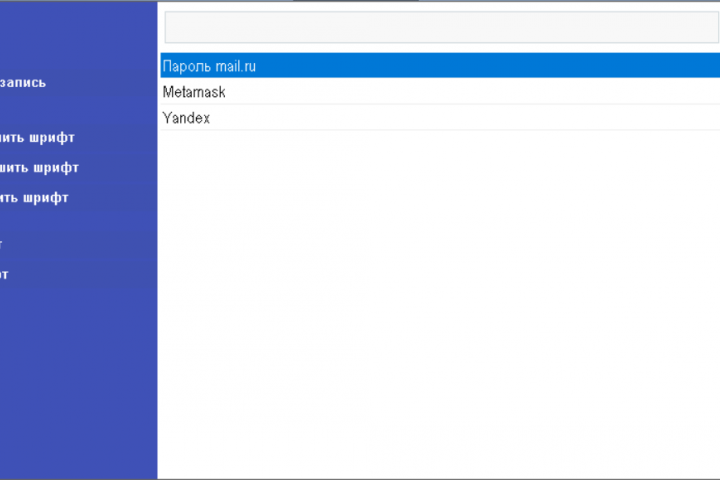Focus the search field above the entries list
The height and width of the screenshot is (480, 720).
point(442,27)
